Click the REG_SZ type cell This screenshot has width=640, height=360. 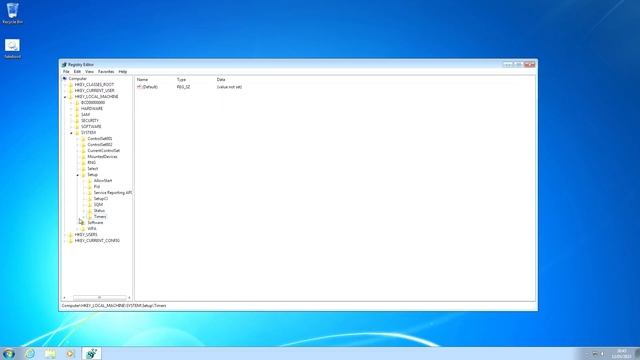184,87
